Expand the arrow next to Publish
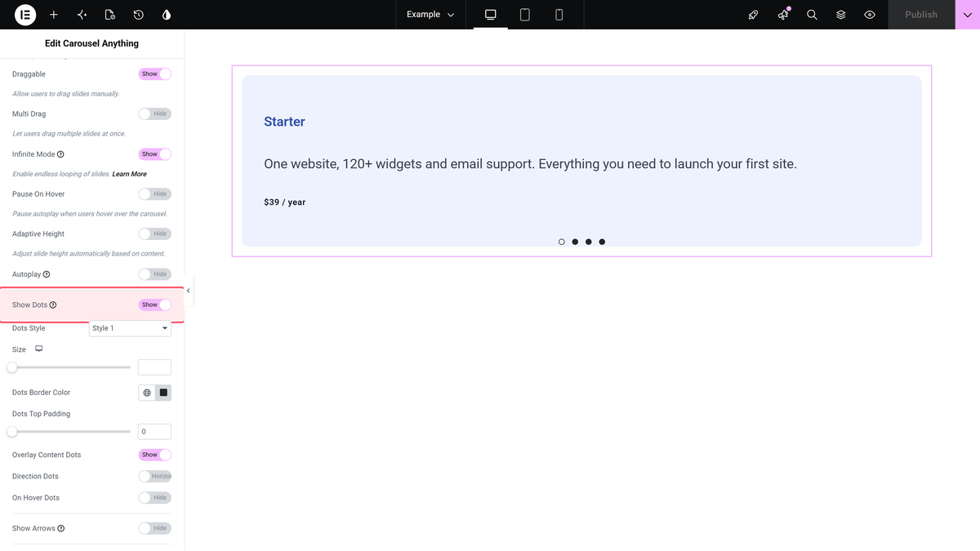 click(968, 15)
